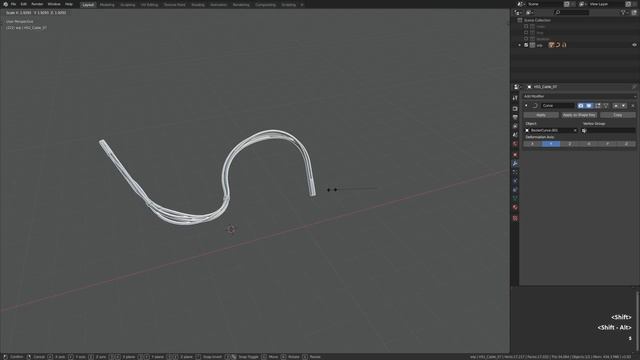Image resolution: width=640 pixels, height=360 pixels.
Task: Open the View Layer properties tab
Action: 515,126
